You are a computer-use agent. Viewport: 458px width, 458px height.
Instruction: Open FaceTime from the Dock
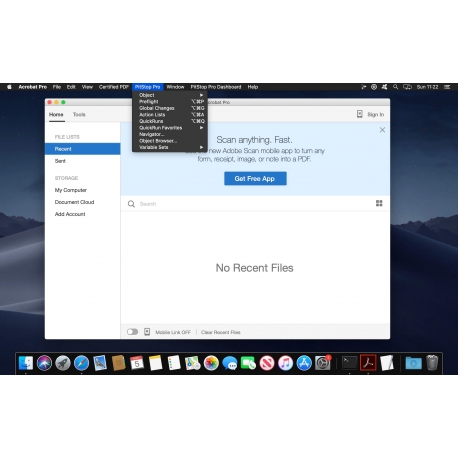point(248,363)
